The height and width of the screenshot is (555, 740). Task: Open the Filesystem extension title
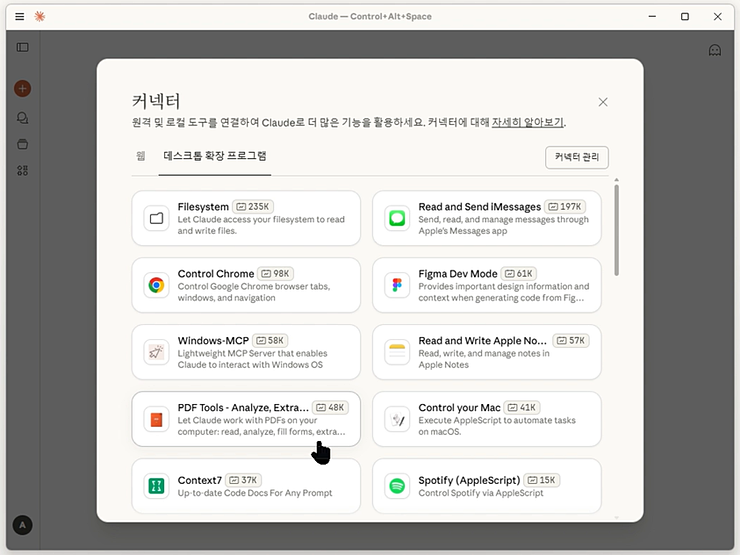pos(203,207)
